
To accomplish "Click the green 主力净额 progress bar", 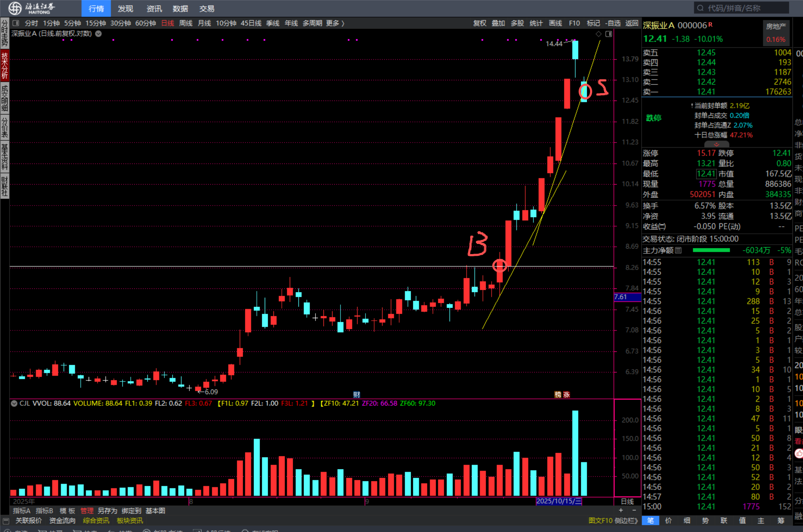I will pyautogui.click(x=711, y=250).
